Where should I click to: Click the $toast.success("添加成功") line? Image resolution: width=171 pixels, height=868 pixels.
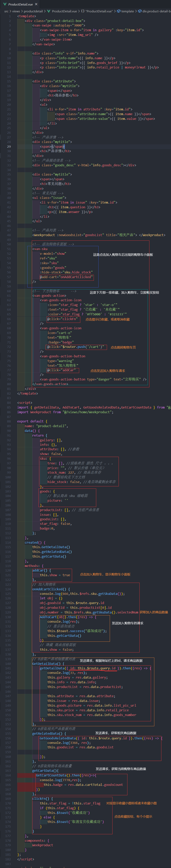click(77, 631)
